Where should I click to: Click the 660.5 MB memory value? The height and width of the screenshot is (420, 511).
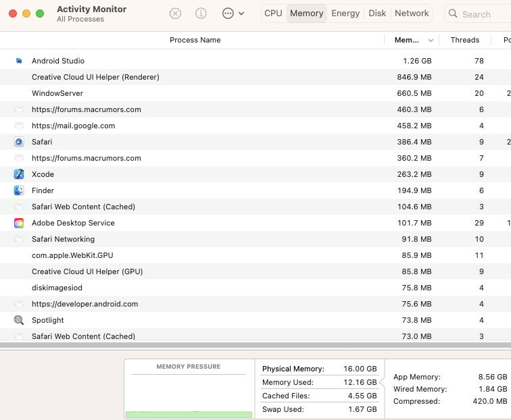point(414,93)
